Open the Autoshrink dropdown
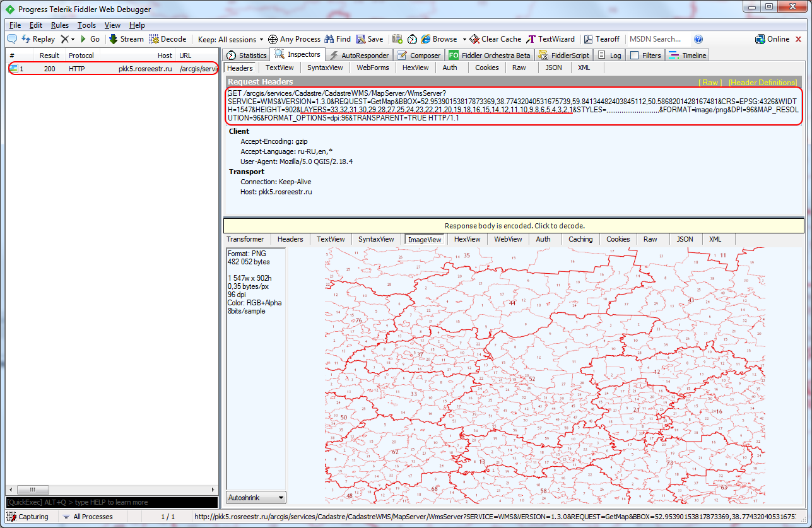 click(256, 497)
